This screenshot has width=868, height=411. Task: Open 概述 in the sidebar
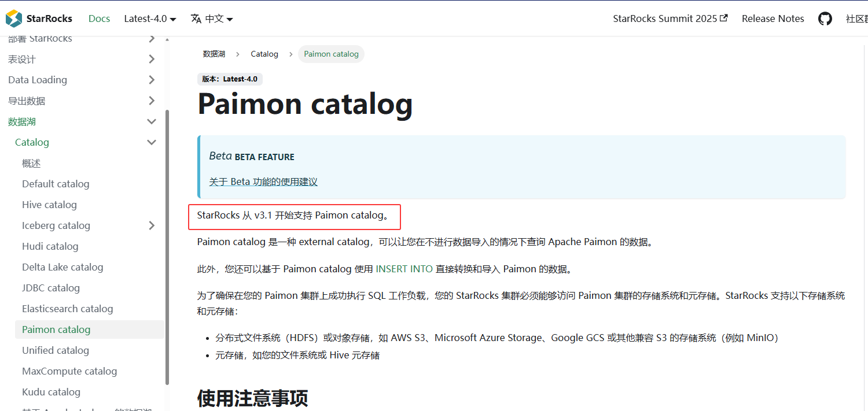pos(31,163)
